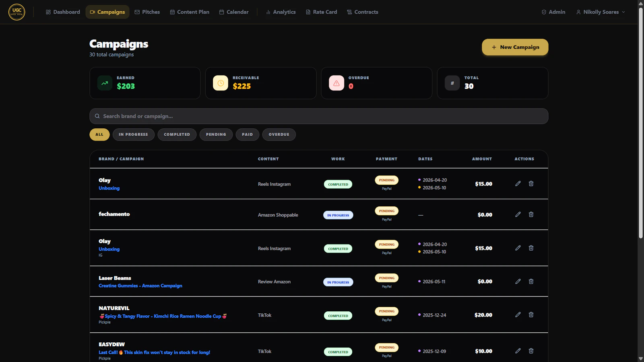
Task: Filter campaigns by PENDING
Action: click(x=216, y=134)
